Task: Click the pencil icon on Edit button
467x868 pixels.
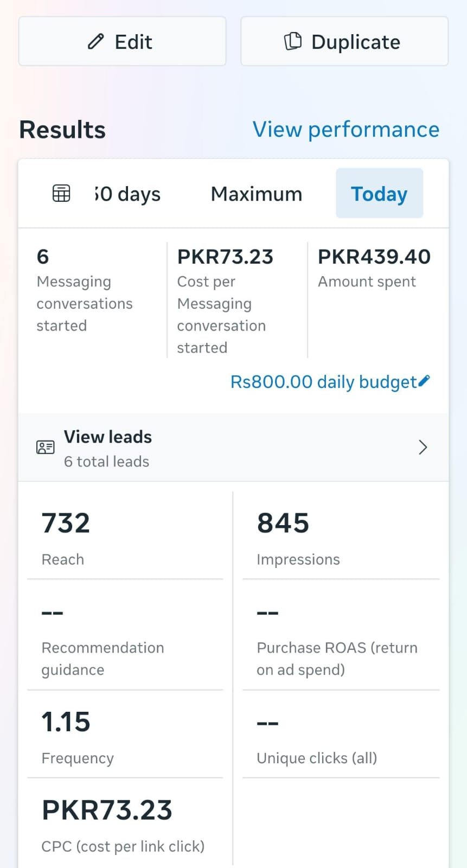Action: 96,42
